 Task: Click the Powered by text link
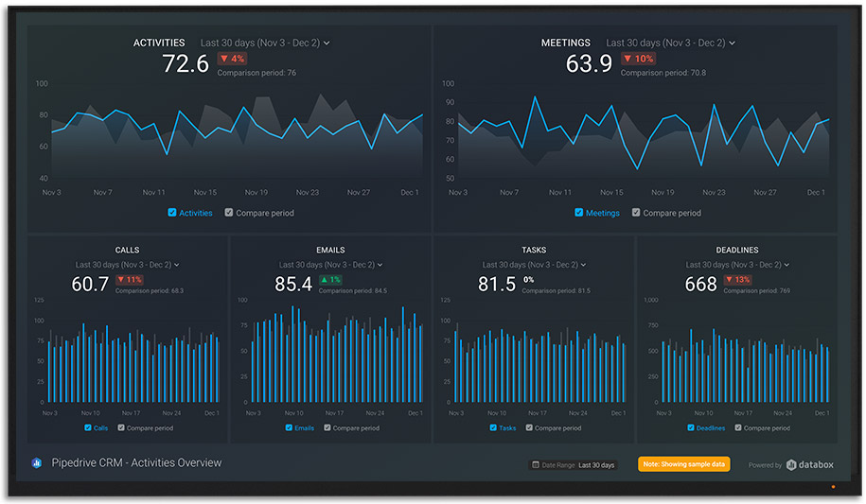click(x=765, y=465)
